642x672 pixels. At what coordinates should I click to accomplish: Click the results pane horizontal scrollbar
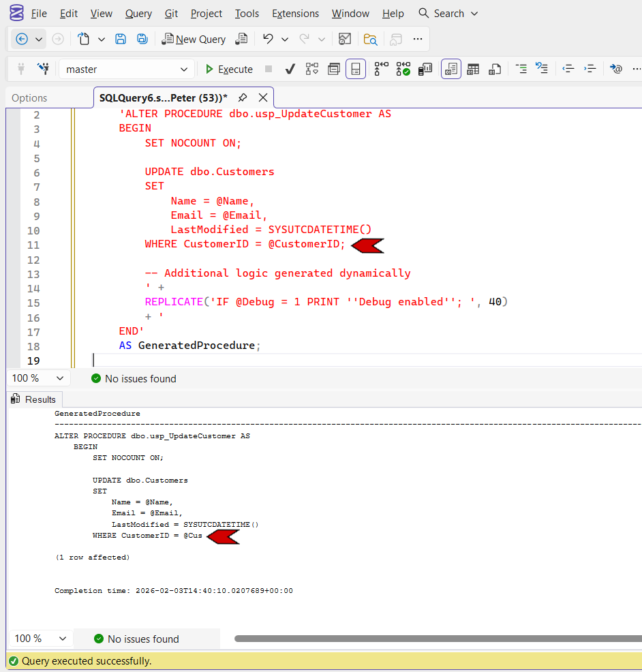coord(436,639)
